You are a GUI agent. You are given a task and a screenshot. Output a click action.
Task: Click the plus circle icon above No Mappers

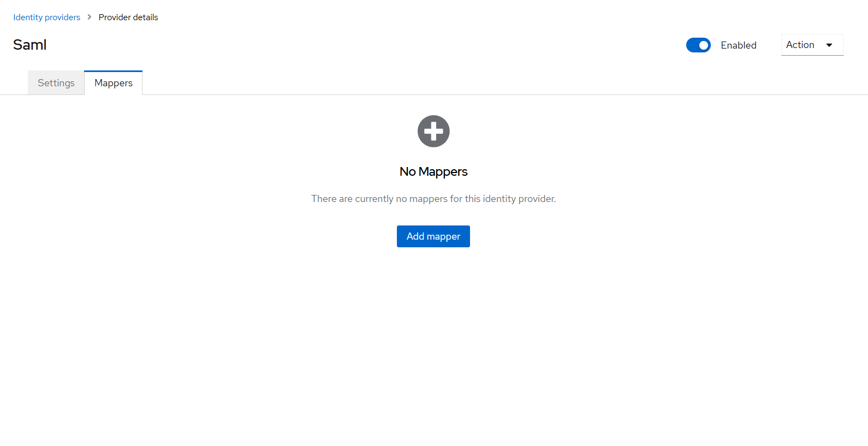433,131
